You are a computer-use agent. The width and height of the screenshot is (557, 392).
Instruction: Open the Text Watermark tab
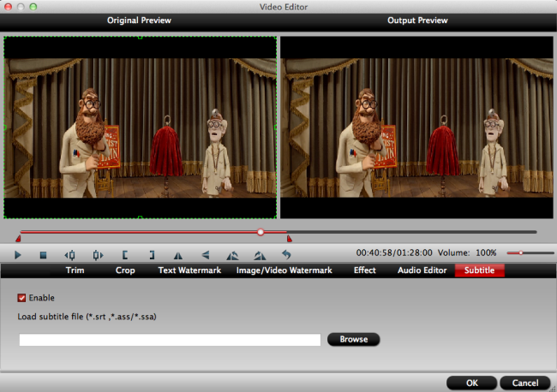click(x=189, y=270)
